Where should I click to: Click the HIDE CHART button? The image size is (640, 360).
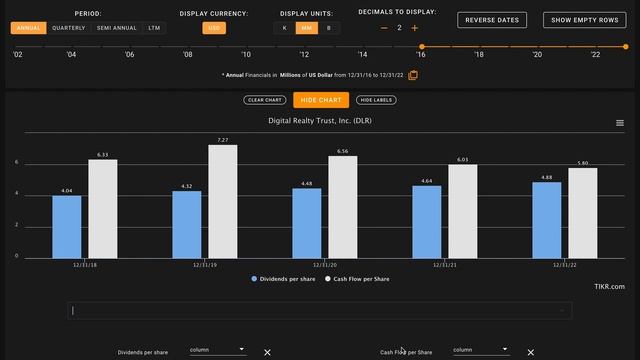(x=321, y=100)
